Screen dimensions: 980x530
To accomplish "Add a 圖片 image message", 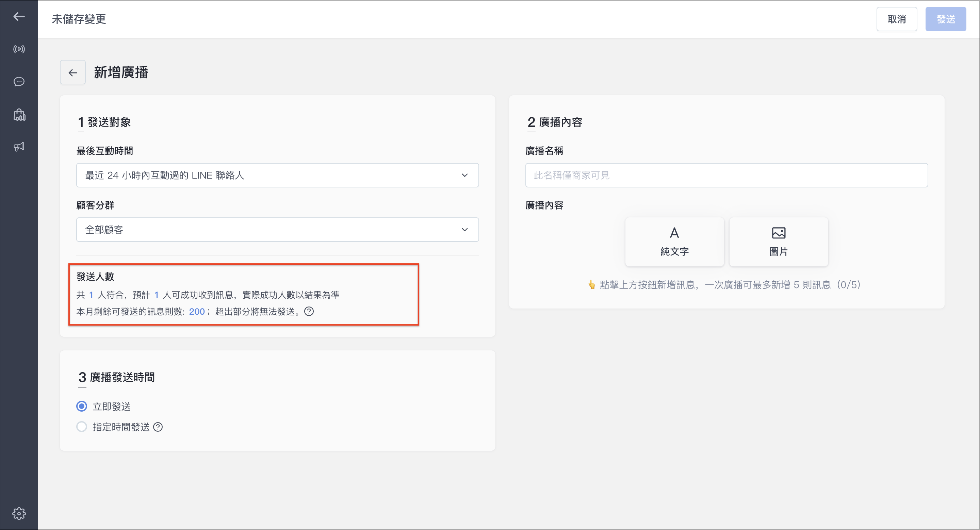I will pyautogui.click(x=779, y=242).
